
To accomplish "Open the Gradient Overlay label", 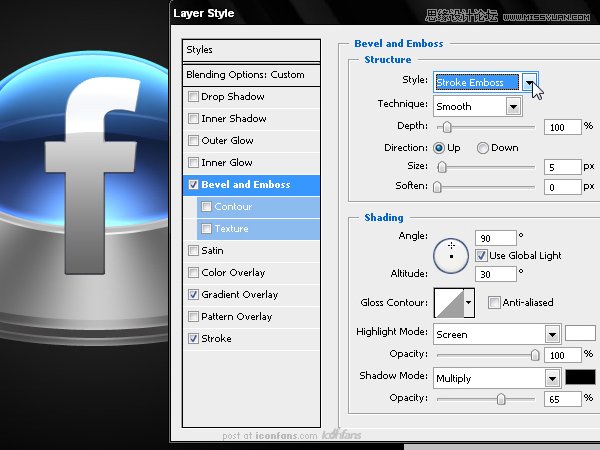I will (240, 295).
